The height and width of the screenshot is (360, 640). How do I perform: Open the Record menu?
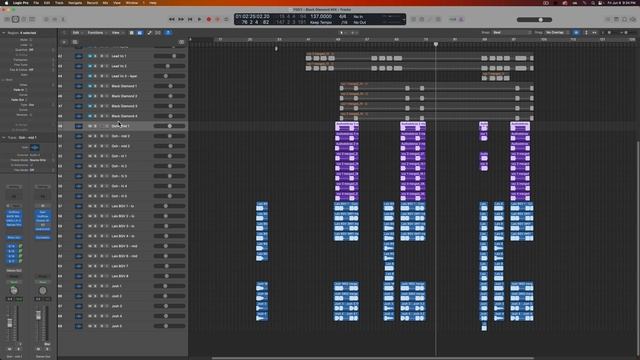tap(92, 3)
